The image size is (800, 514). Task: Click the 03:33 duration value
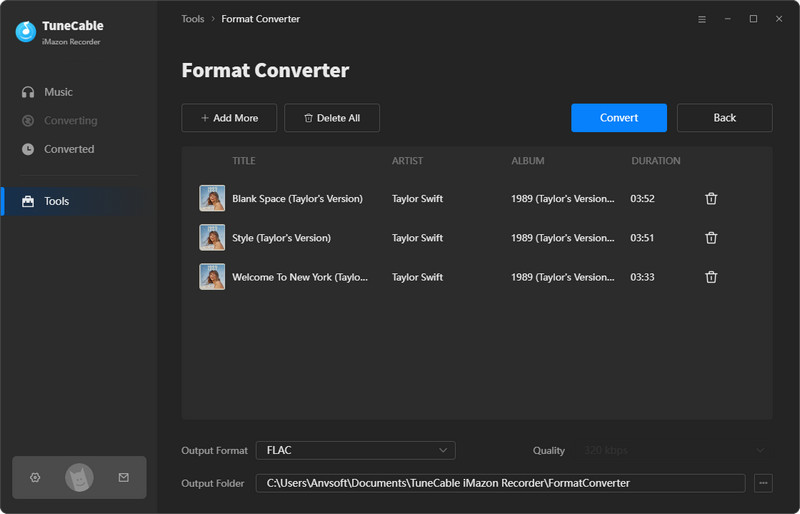pyautogui.click(x=642, y=277)
